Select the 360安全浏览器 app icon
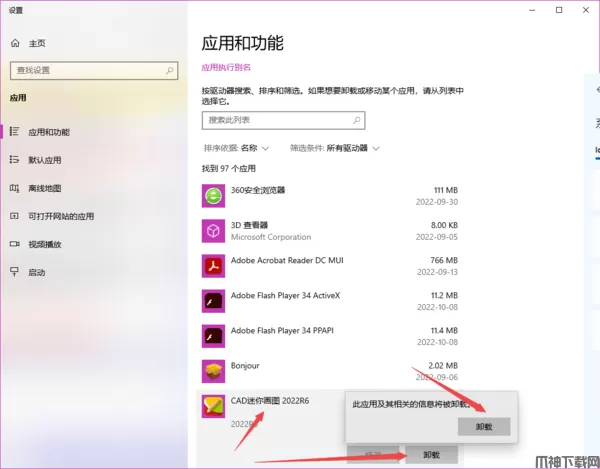Image resolution: width=600 pixels, height=469 pixels. pyautogui.click(x=213, y=196)
